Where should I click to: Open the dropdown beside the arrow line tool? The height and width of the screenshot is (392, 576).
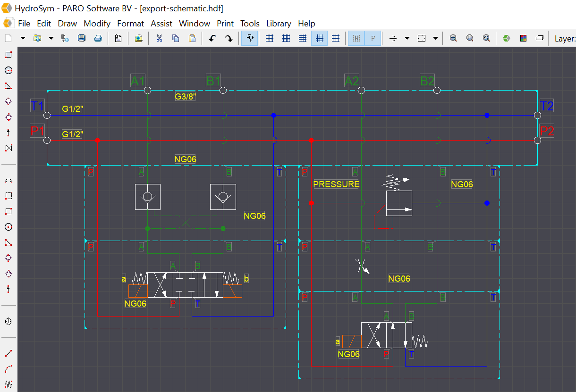pyautogui.click(x=407, y=38)
